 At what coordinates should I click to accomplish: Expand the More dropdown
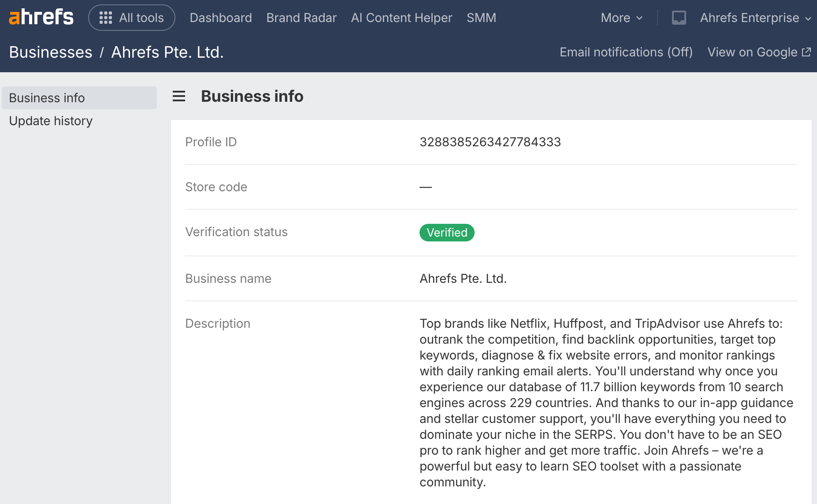pos(621,18)
